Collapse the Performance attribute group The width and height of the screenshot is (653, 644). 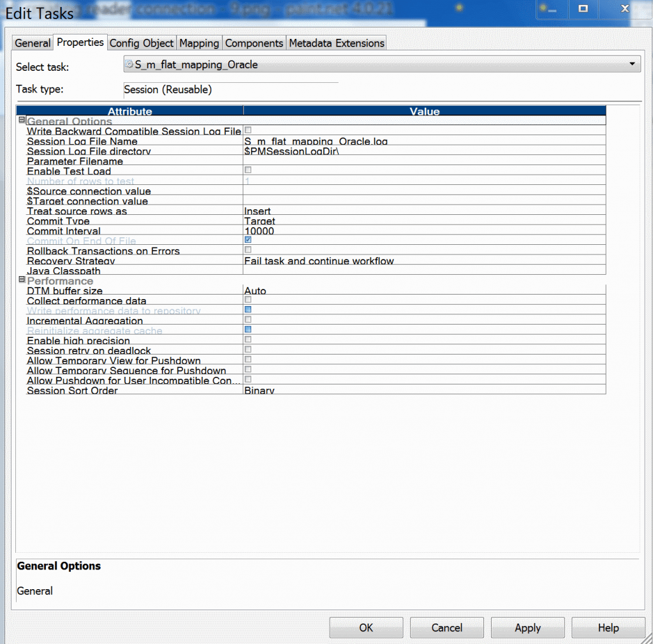[x=21, y=281]
